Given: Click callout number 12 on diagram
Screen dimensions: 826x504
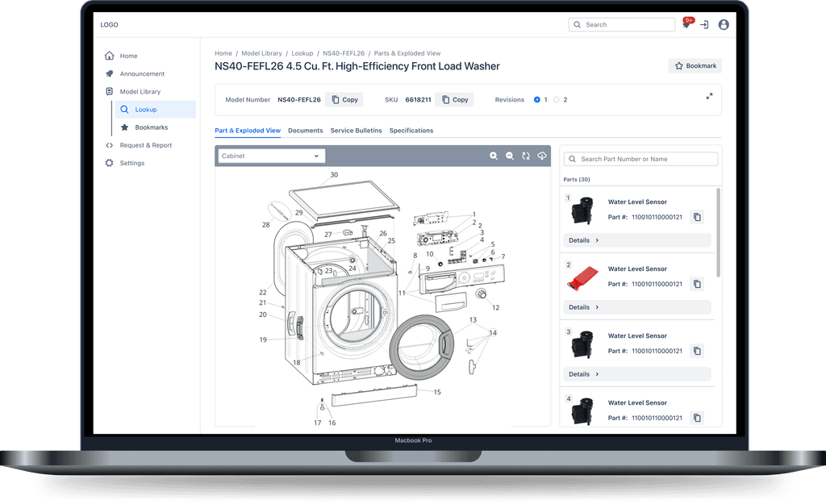Looking at the screenshot, I should 496,307.
